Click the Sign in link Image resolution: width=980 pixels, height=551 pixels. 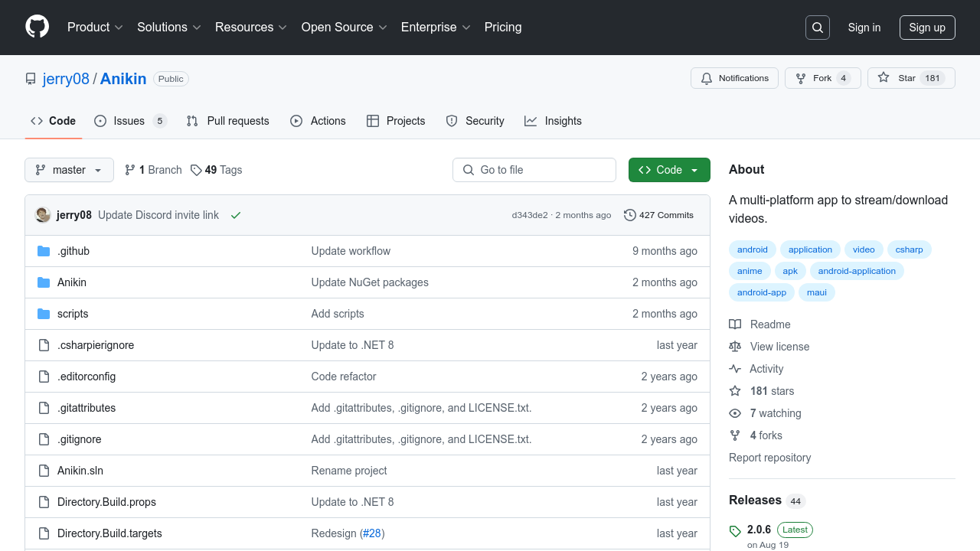(x=864, y=28)
